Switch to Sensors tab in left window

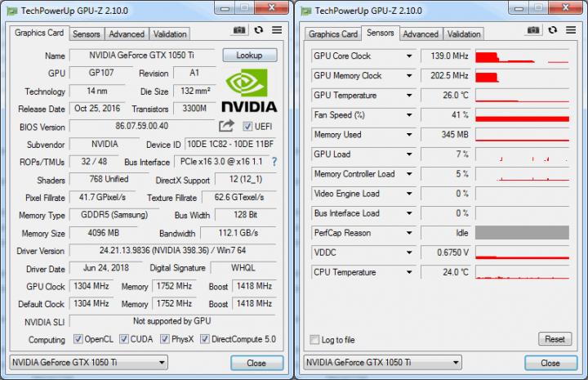point(87,34)
